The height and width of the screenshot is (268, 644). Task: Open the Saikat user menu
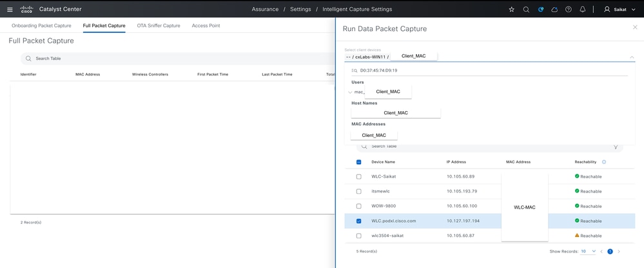click(x=620, y=10)
